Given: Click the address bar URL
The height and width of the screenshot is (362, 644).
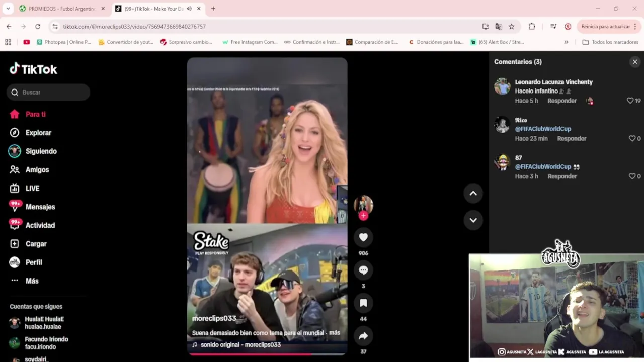Looking at the screenshot, I should click(x=134, y=27).
